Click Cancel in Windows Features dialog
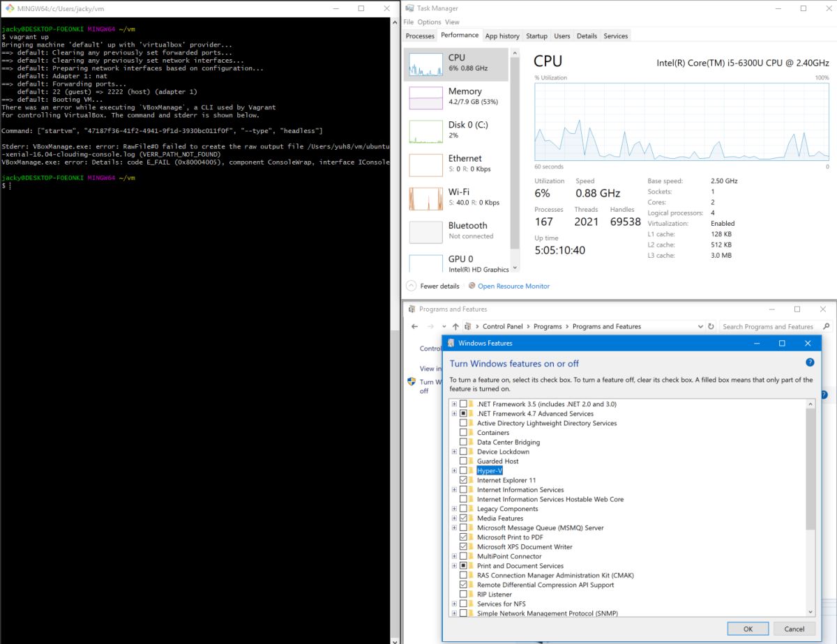This screenshot has height=644, width=837. (x=794, y=629)
